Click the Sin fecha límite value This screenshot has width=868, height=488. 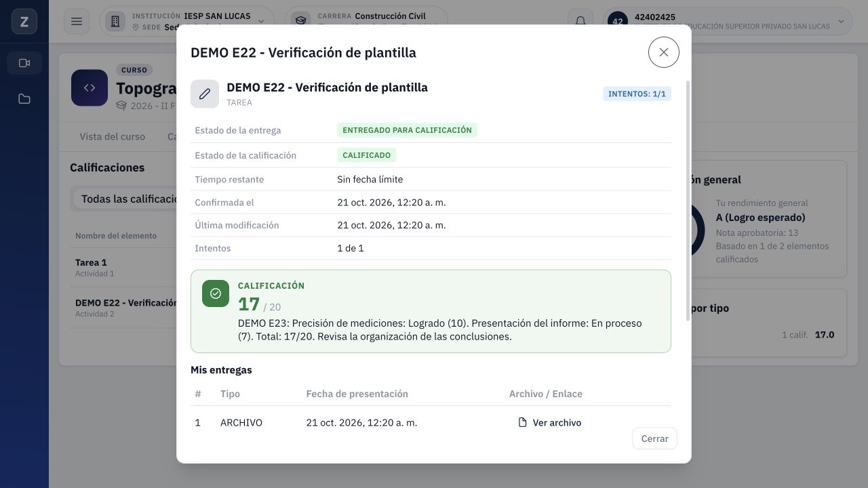(370, 180)
